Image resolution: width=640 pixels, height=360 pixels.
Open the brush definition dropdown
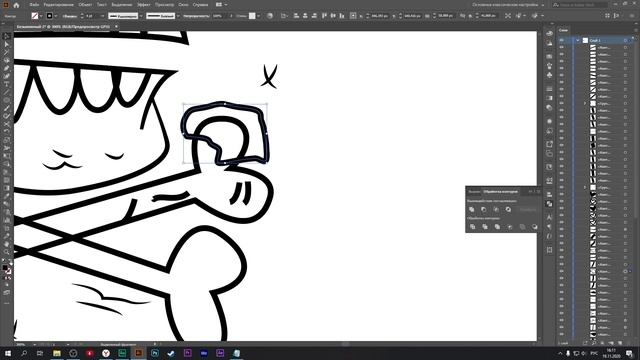coord(178,16)
